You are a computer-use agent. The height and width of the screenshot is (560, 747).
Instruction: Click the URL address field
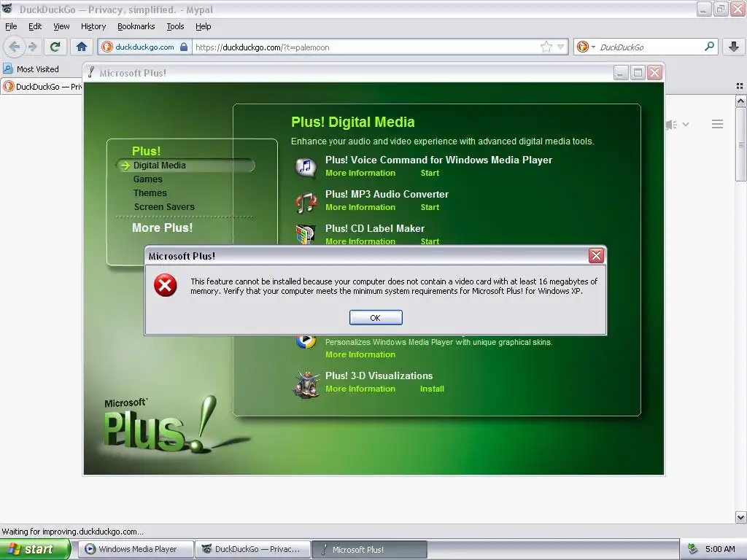point(365,47)
